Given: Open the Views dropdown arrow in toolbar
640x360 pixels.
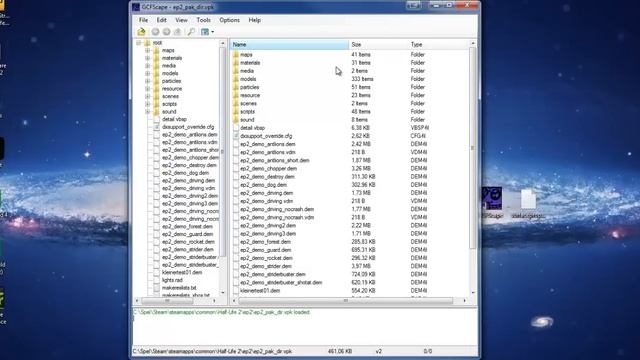Looking at the screenshot, I should [213, 32].
